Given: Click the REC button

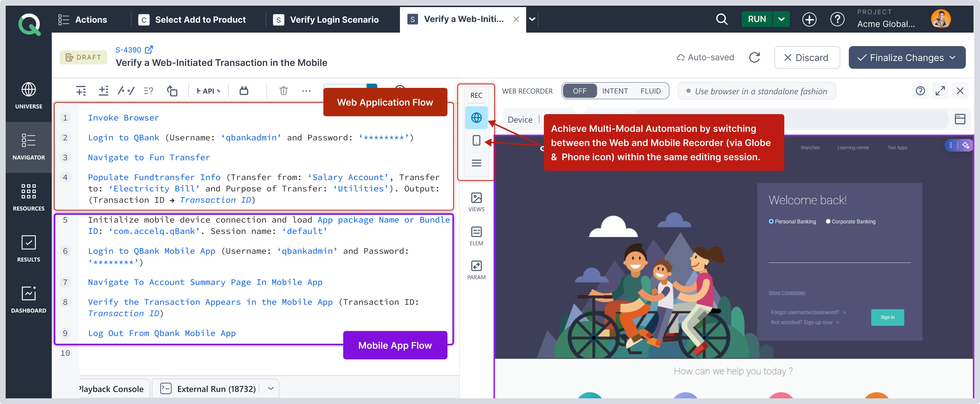Looking at the screenshot, I should [x=476, y=95].
